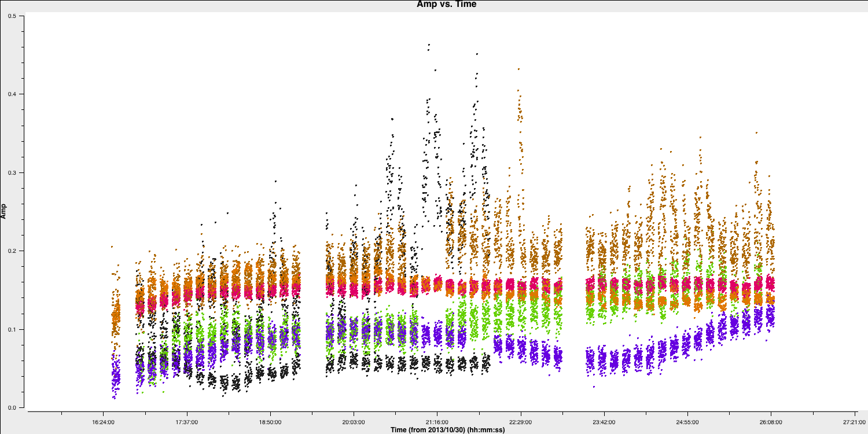
Task: Click the 23:42:00 time tick label
Action: tap(604, 422)
